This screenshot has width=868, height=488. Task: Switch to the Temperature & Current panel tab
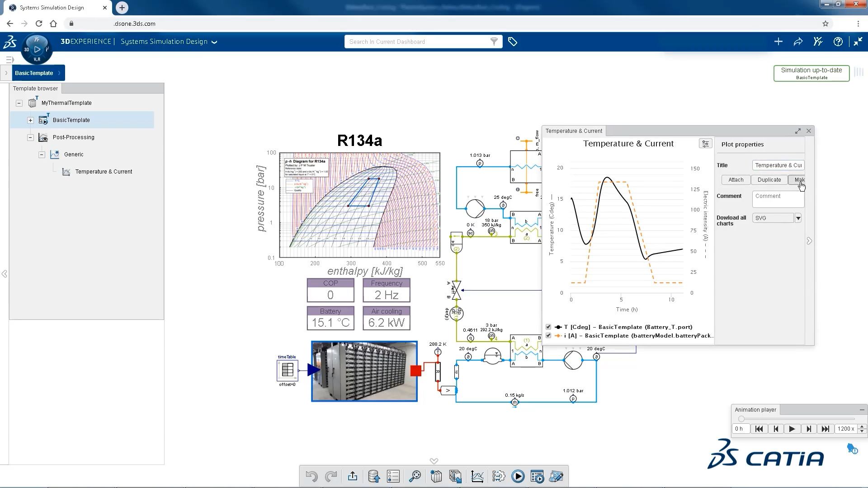[574, 131]
